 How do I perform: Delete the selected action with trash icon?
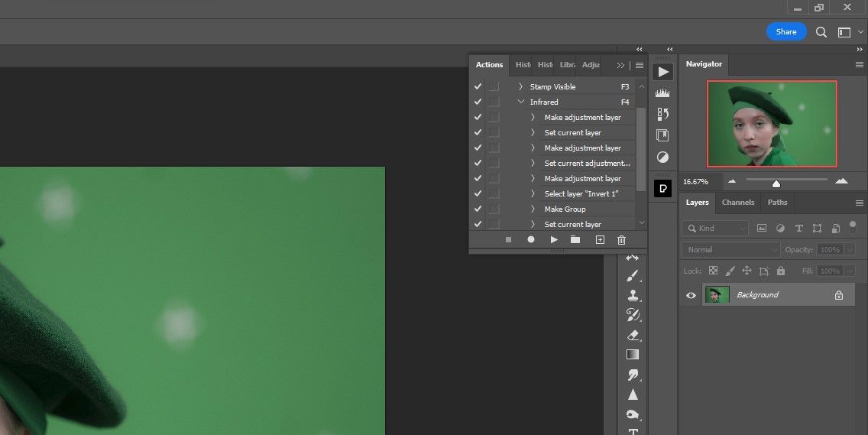[x=622, y=239]
